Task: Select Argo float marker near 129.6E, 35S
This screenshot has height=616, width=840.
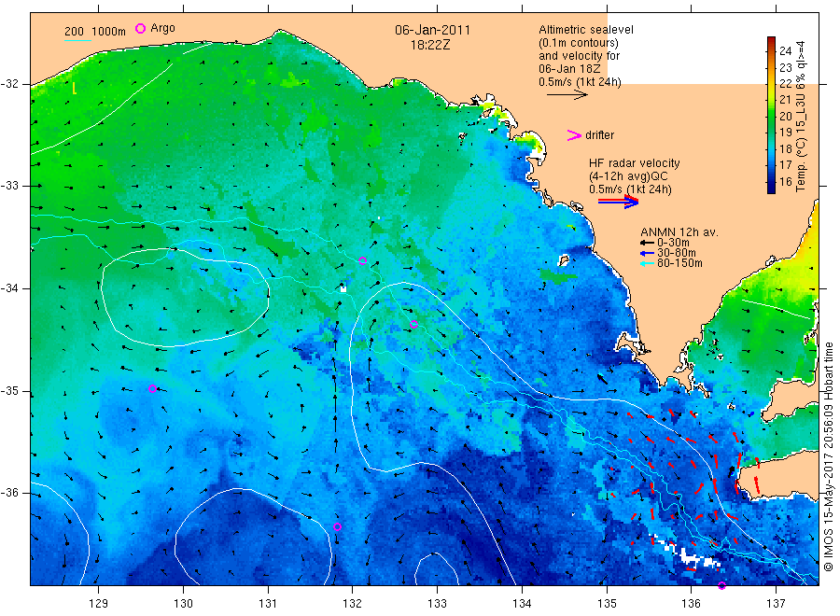Action: tap(153, 389)
